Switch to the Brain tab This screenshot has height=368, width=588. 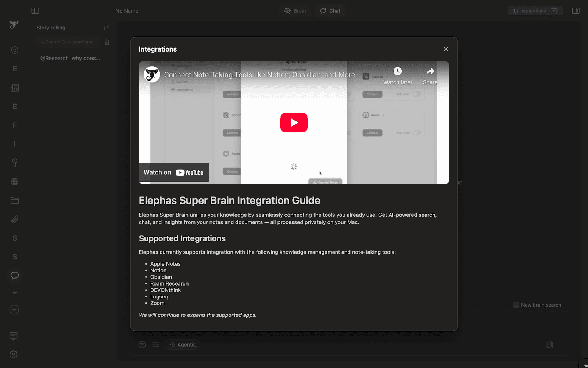tap(295, 11)
